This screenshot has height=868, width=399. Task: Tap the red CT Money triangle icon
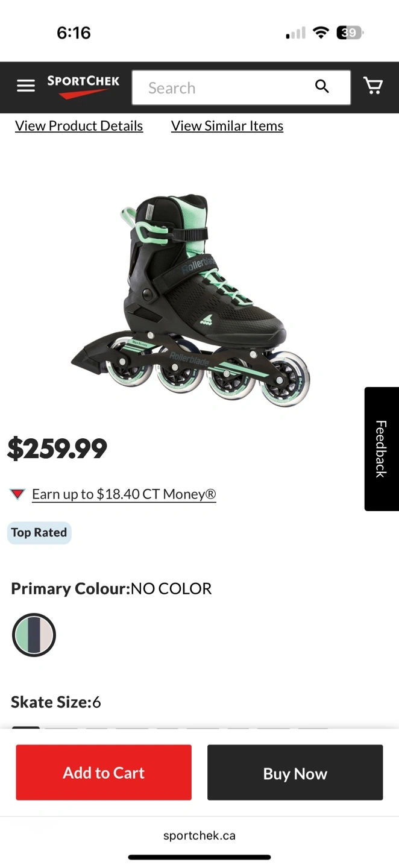tap(17, 494)
